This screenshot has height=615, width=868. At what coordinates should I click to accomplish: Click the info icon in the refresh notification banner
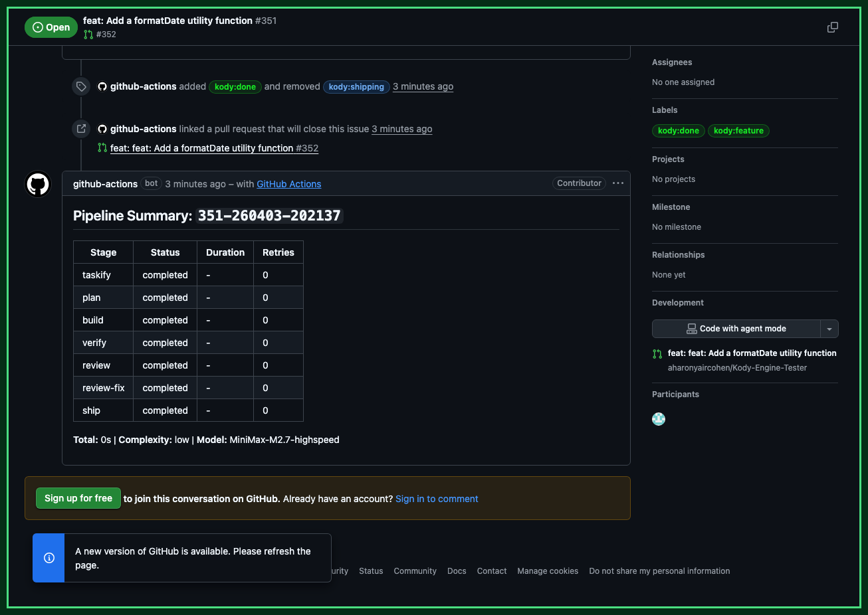pos(49,558)
